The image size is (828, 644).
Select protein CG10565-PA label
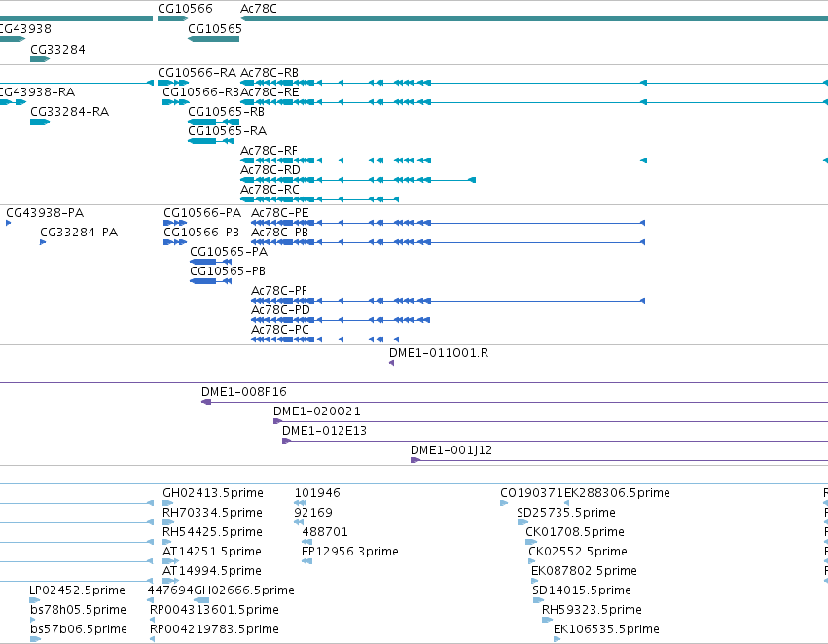point(229,252)
